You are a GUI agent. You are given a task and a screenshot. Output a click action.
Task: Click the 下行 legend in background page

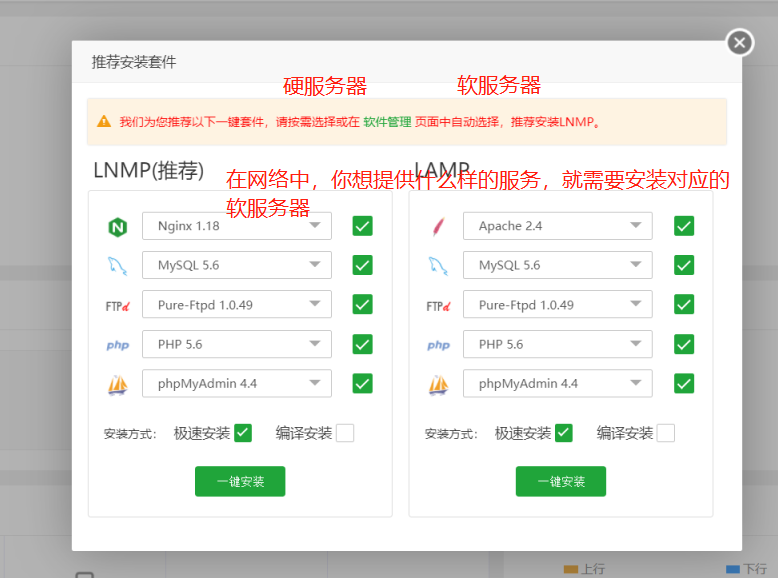click(x=747, y=569)
